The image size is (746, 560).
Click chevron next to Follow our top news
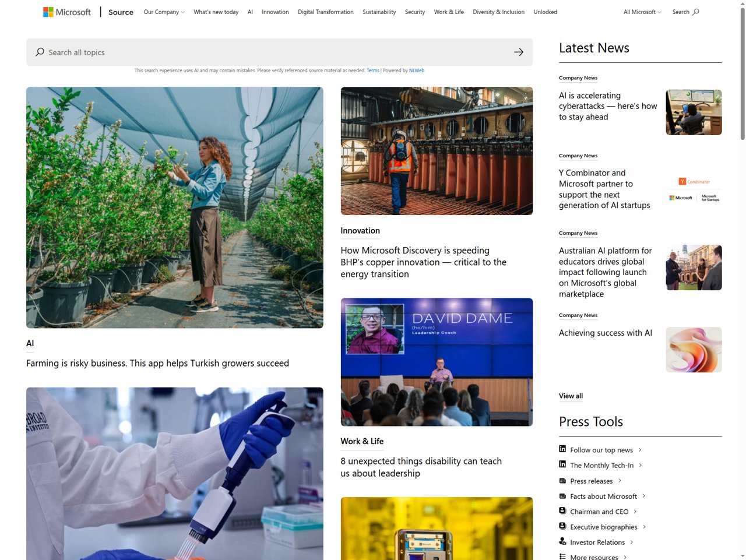(640, 450)
